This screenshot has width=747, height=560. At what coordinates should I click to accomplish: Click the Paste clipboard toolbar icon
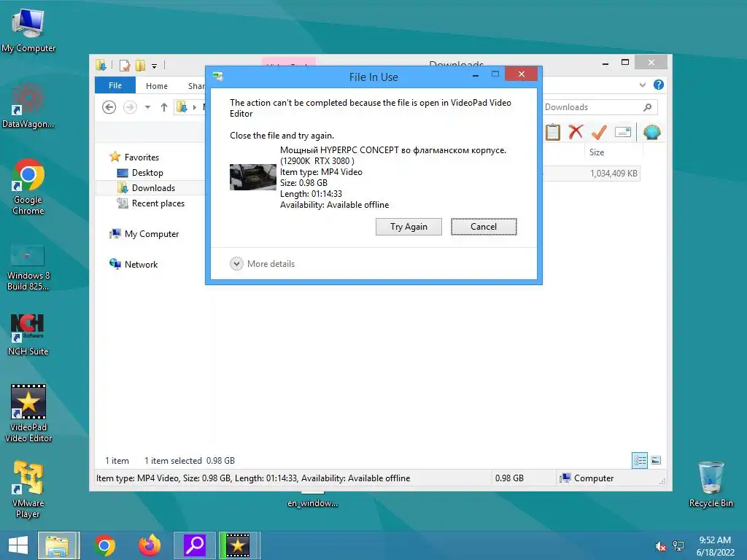click(553, 132)
